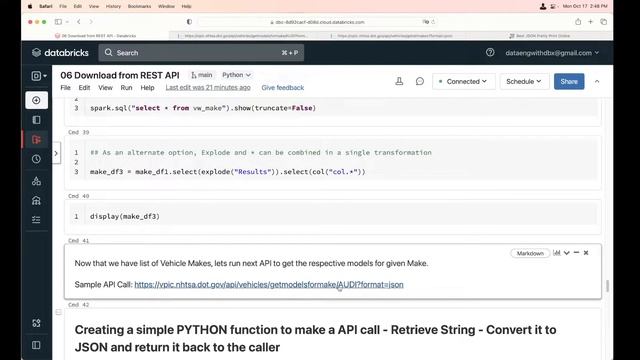Open the notebook Help menu
Viewport: 640px width, 360px height.
click(147, 88)
